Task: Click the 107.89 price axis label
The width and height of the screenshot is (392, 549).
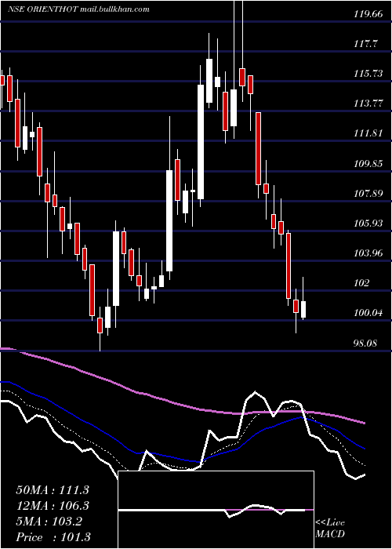Action: pyautogui.click(x=368, y=193)
